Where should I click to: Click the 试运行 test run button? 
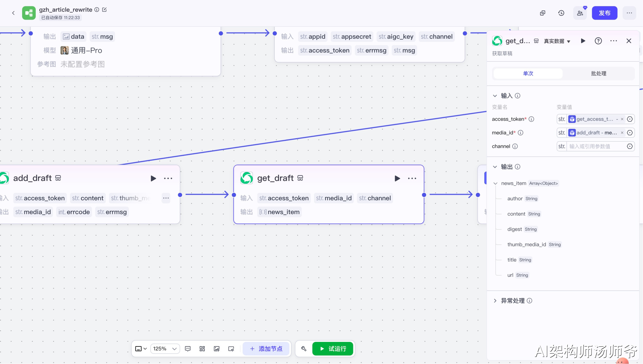(333, 349)
